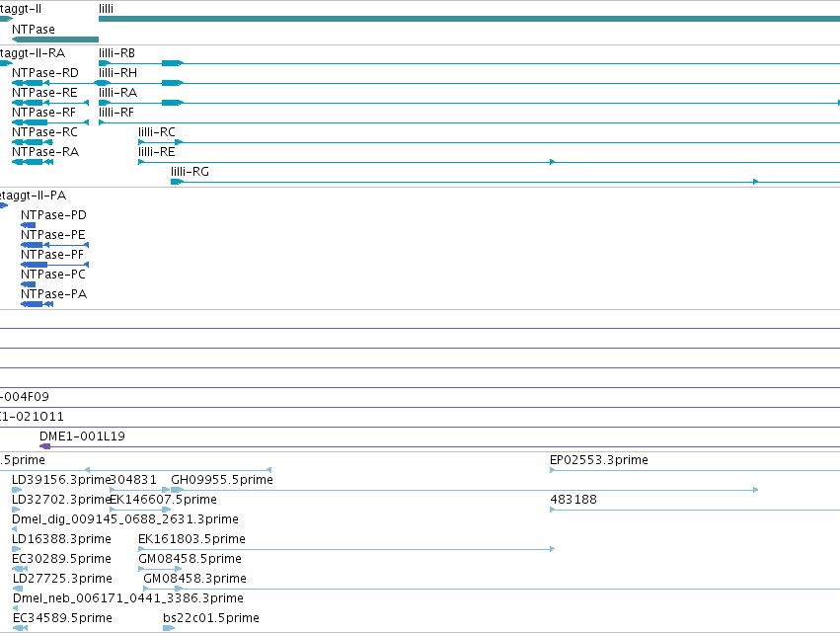Click the LD32702.3prime EST label

(60, 500)
